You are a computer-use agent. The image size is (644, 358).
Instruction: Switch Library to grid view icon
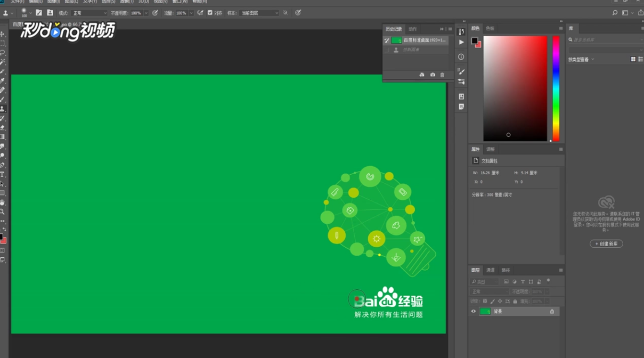633,60
